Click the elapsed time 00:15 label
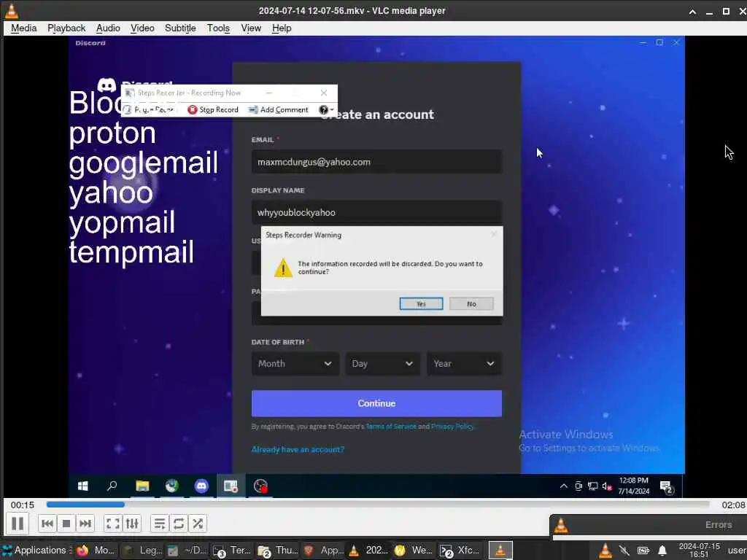The image size is (747, 560). click(x=23, y=505)
